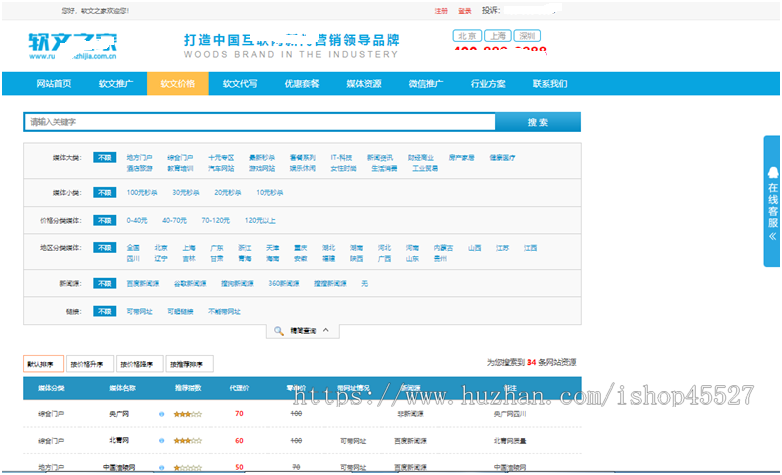
Task: Filter by 10元秒杀 subcategory
Action: tap(269, 193)
